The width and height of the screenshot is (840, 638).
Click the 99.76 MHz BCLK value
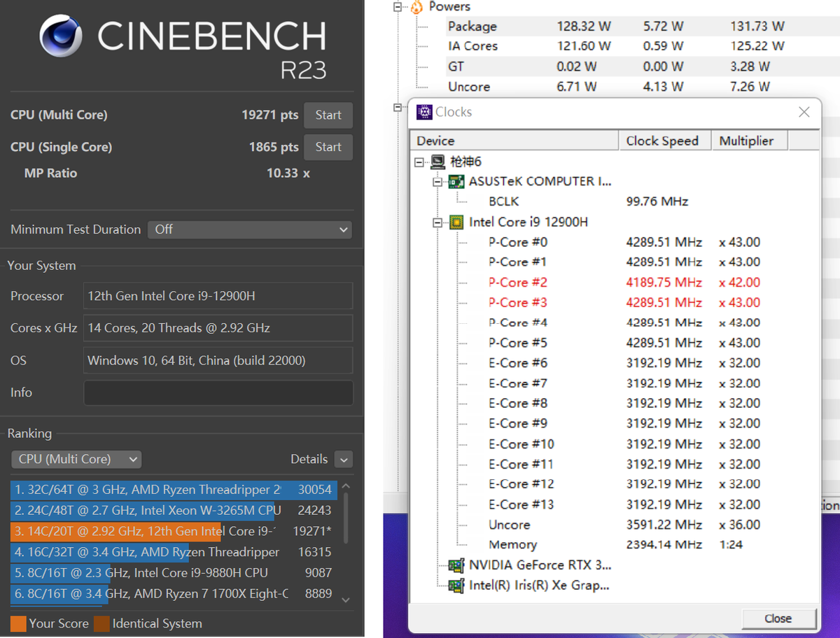(657, 201)
